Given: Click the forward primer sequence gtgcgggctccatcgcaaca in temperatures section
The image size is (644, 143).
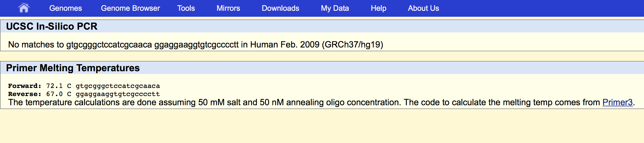Looking at the screenshot, I should click(x=118, y=86).
